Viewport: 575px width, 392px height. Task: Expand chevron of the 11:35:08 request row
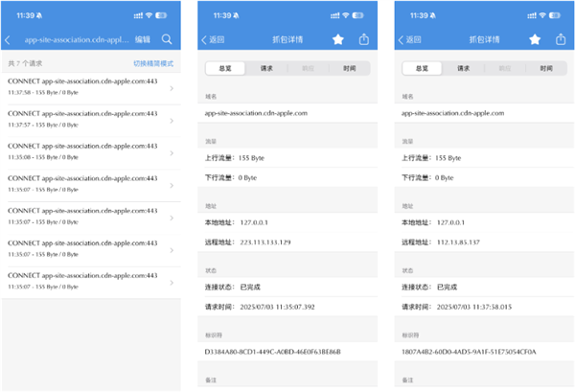coord(172,153)
